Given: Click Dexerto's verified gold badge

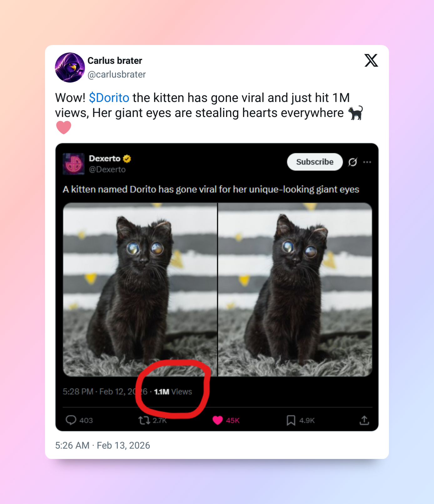Looking at the screenshot, I should pyautogui.click(x=127, y=159).
